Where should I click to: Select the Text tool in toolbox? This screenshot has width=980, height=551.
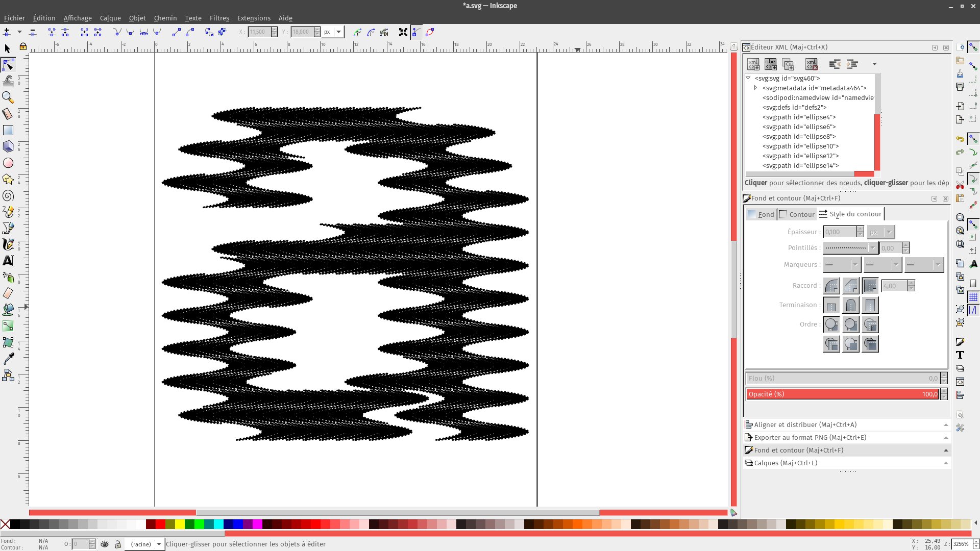pos(8,261)
